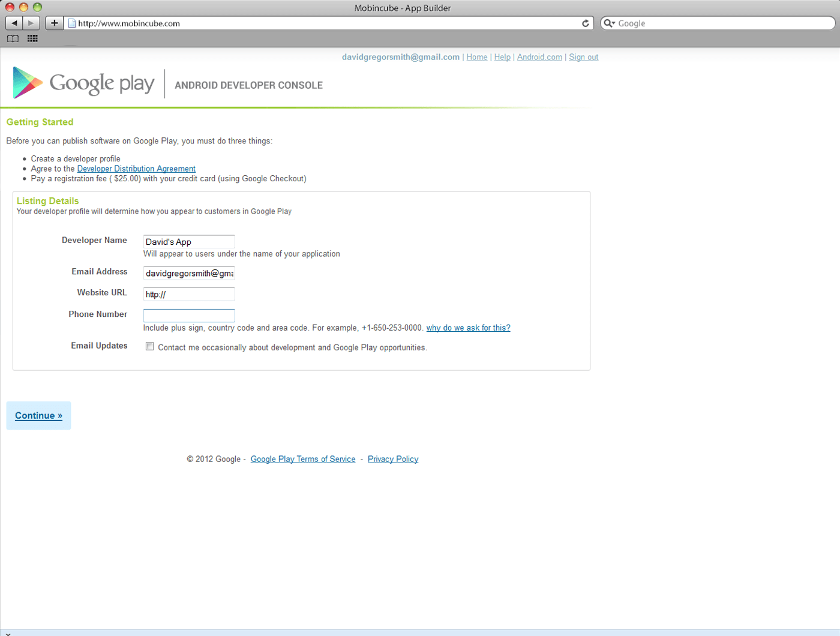
Task: Reload the page with the refresh icon
Action: (586, 23)
